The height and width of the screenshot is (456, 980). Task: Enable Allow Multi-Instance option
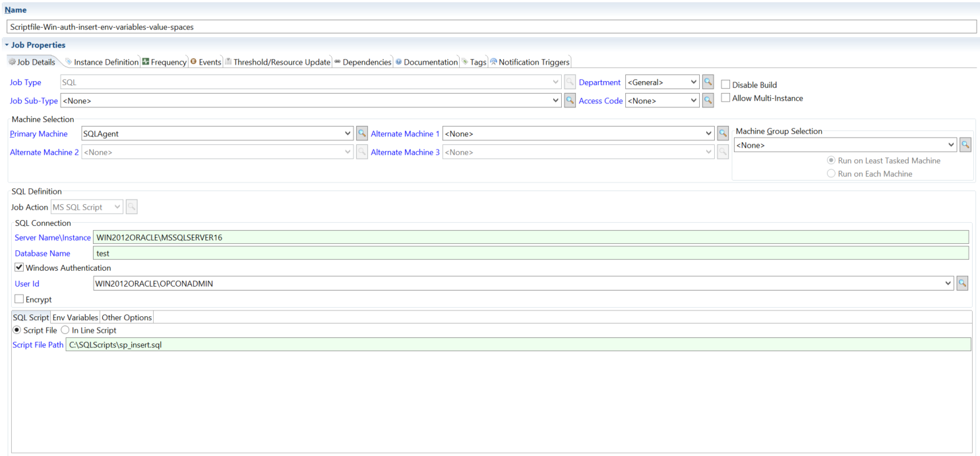coord(725,98)
